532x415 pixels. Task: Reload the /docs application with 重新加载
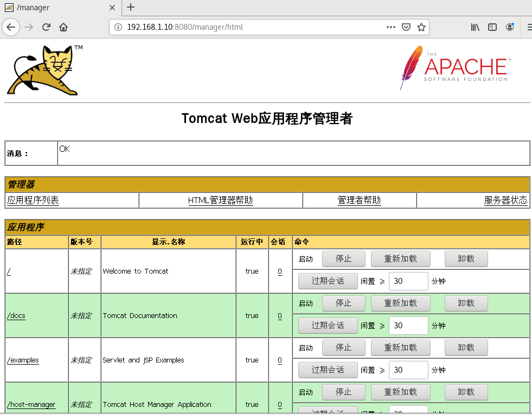[x=401, y=303]
